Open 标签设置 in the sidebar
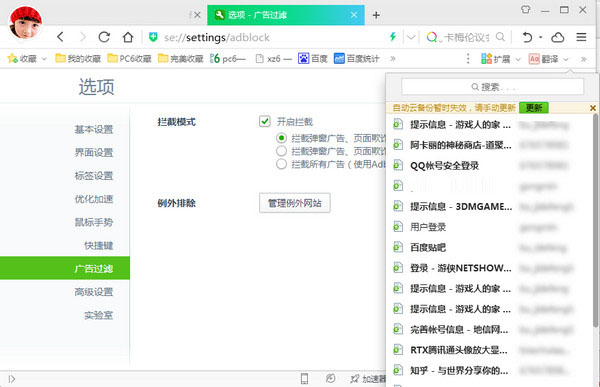 click(x=94, y=176)
